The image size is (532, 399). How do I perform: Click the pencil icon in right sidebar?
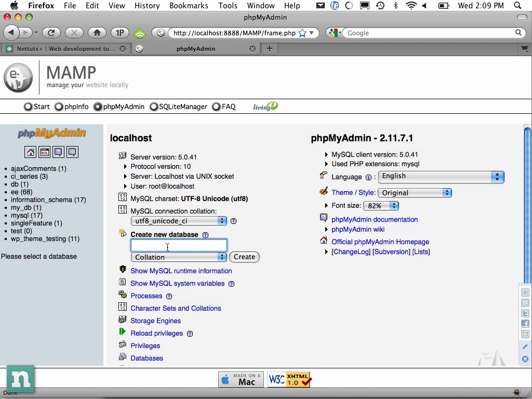pos(525,347)
